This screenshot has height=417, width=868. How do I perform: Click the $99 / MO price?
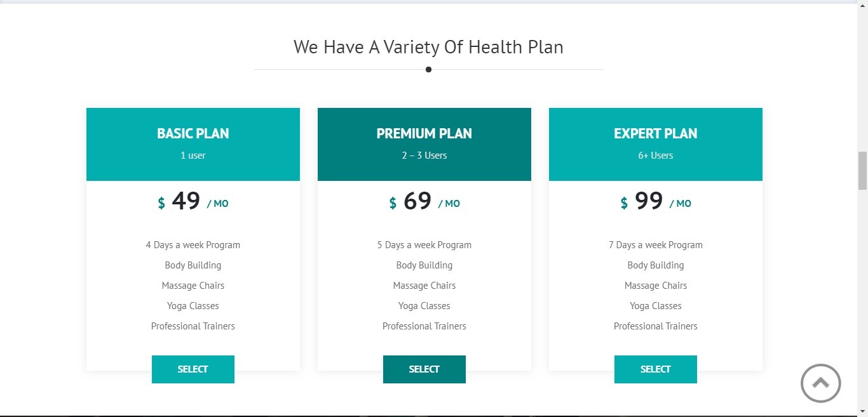point(656,202)
